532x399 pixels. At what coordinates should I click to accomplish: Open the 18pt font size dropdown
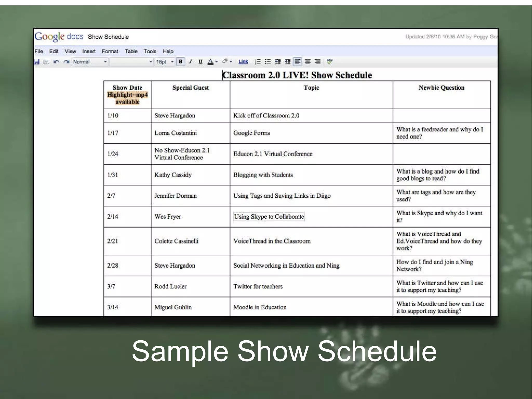[165, 62]
